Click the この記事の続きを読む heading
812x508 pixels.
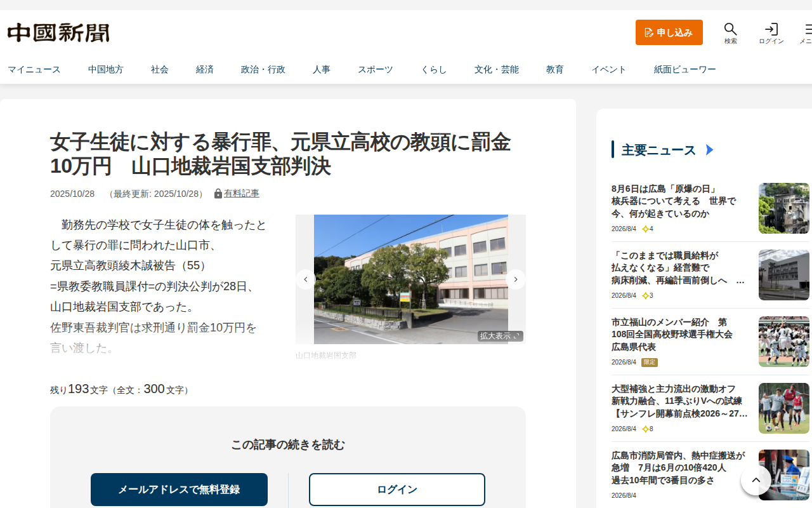click(x=288, y=444)
